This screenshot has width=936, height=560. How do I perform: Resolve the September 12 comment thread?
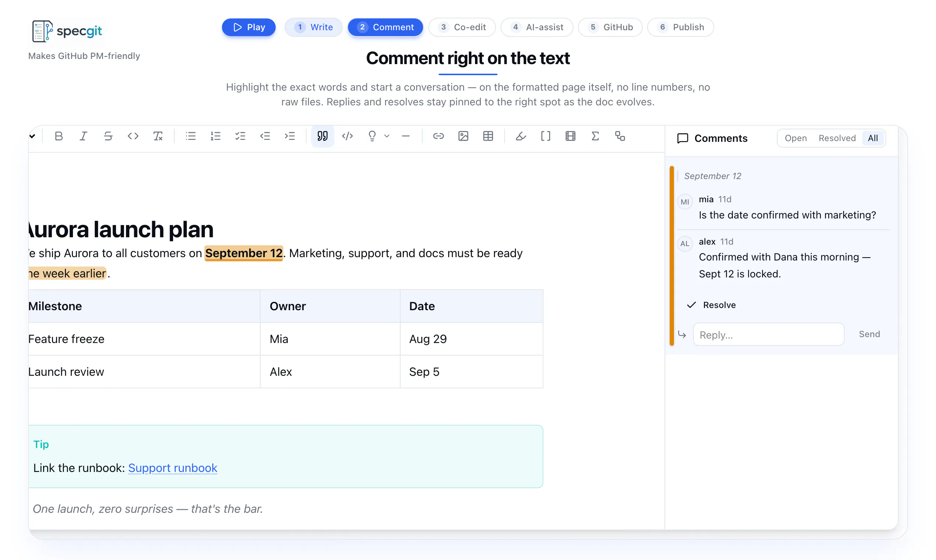712,305
